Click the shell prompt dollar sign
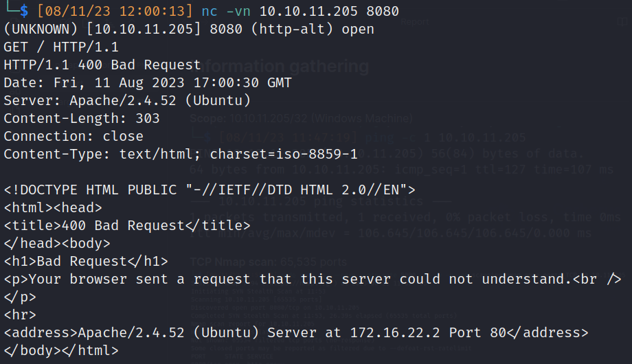Viewport: 632px width, 364px height. pyautogui.click(x=23, y=12)
